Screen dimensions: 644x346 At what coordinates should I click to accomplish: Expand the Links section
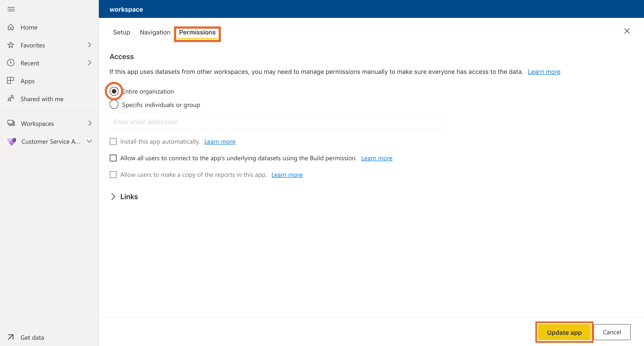(x=113, y=196)
